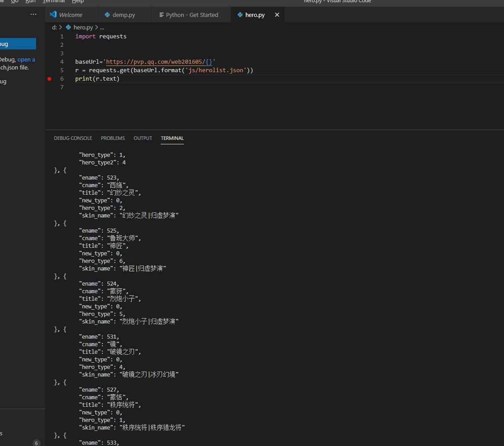Click the lines icon on Python - Get Started tab

[161, 15]
